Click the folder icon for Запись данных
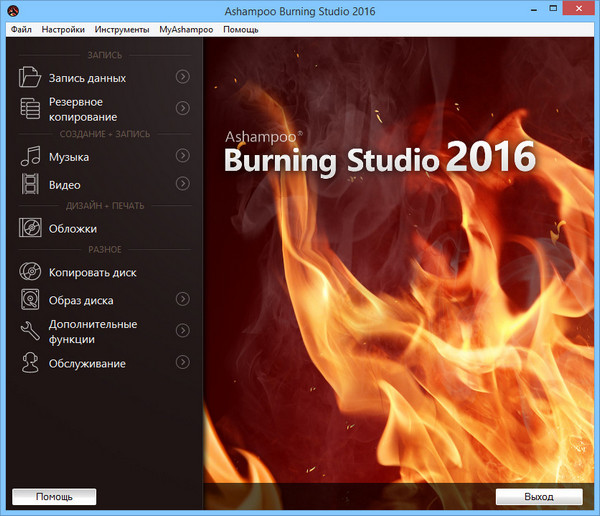Image resolution: width=600 pixels, height=516 pixels. click(x=31, y=77)
